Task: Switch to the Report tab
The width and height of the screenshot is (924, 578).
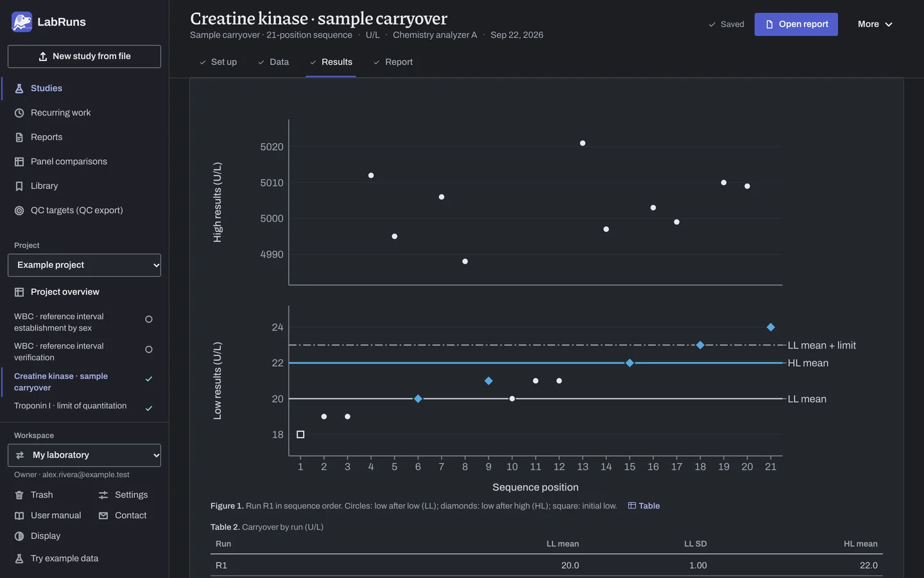Action: (x=393, y=62)
